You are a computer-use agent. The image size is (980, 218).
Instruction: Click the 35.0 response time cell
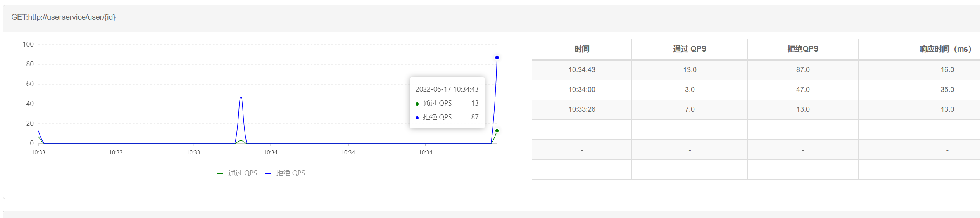click(947, 90)
